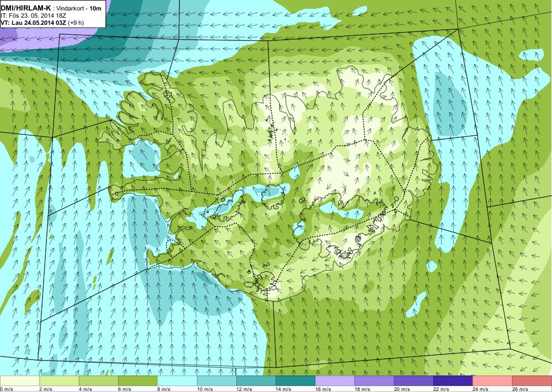552x392 pixels.
Task: Click the "4 m/s" legend label
Action: [x=85, y=389]
